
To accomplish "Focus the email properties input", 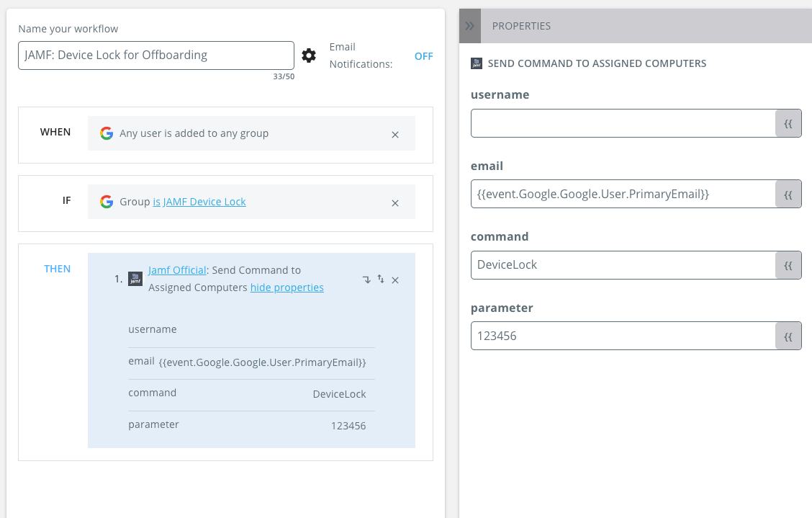I will coord(623,195).
